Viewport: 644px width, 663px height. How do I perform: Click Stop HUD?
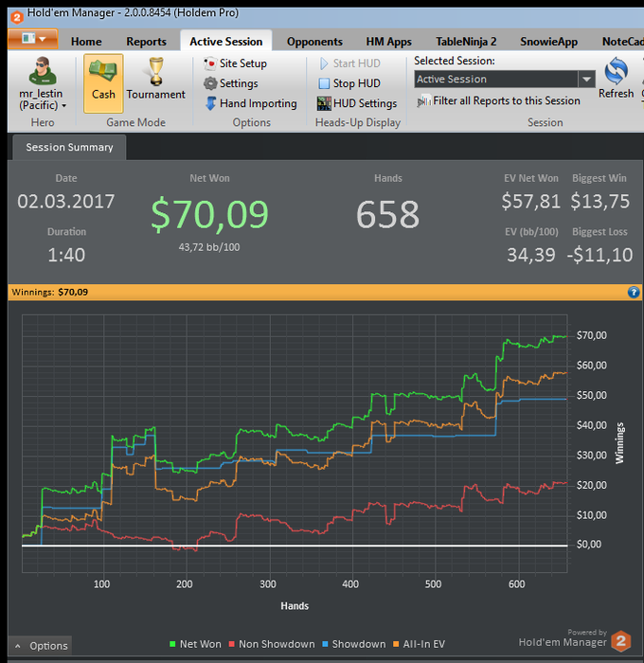(x=349, y=83)
